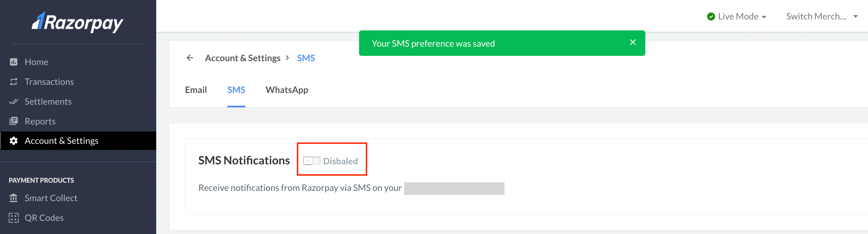Click the SMS breadcrumb link

[306, 58]
